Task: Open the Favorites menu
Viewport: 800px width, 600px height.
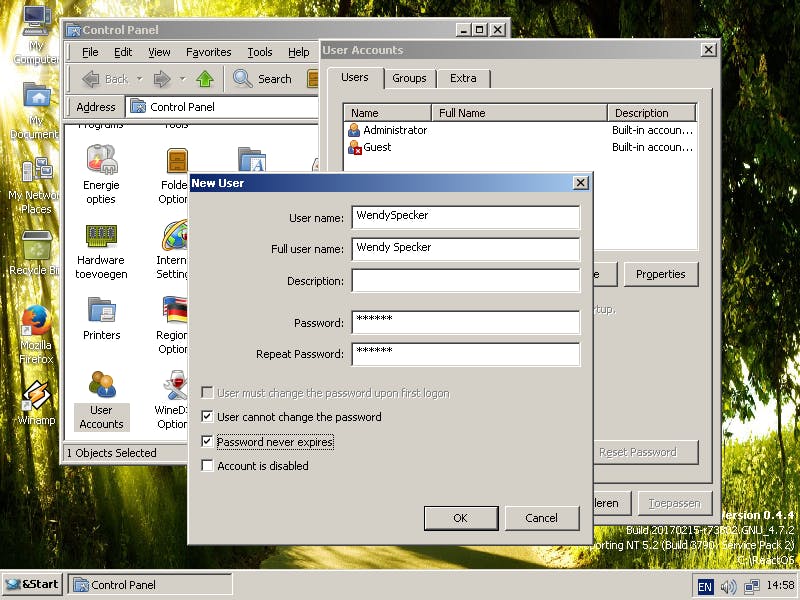Action: (x=208, y=52)
